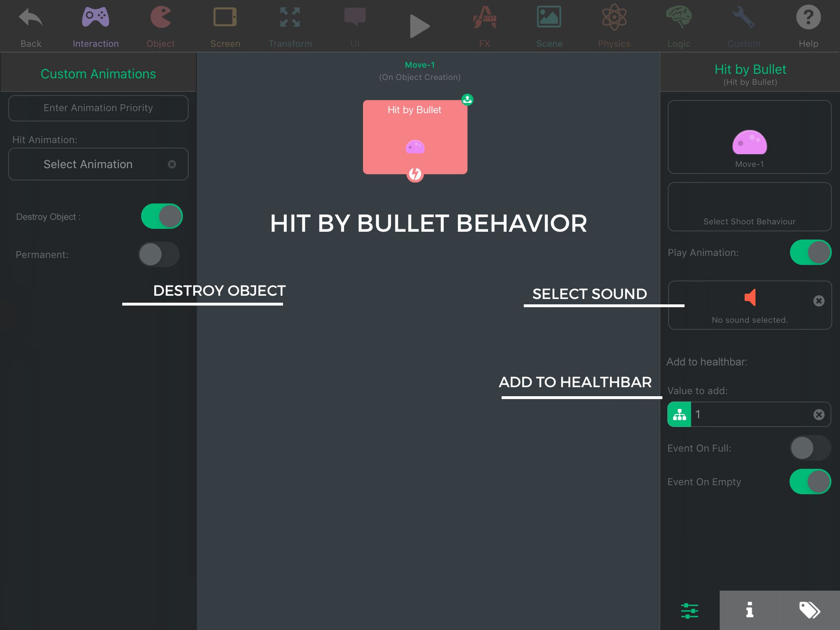Clear the Value to add field
Screen dimensions: 840x630
coord(819,414)
